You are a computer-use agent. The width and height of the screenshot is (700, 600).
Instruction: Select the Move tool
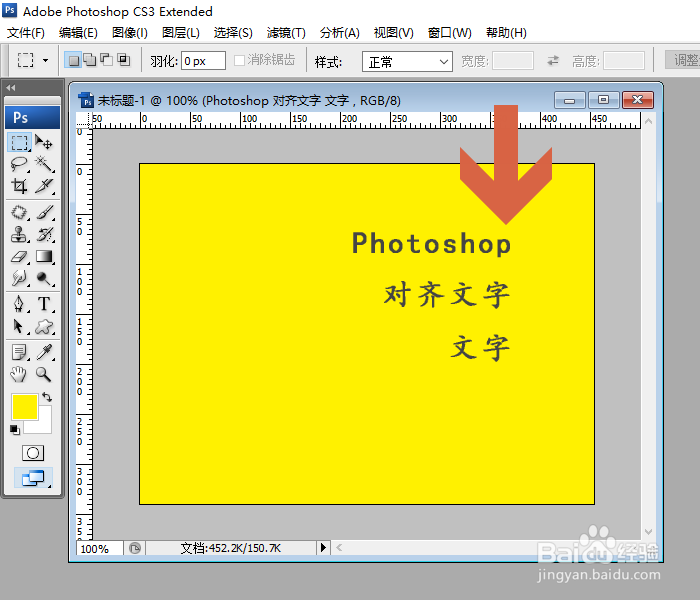[x=44, y=143]
